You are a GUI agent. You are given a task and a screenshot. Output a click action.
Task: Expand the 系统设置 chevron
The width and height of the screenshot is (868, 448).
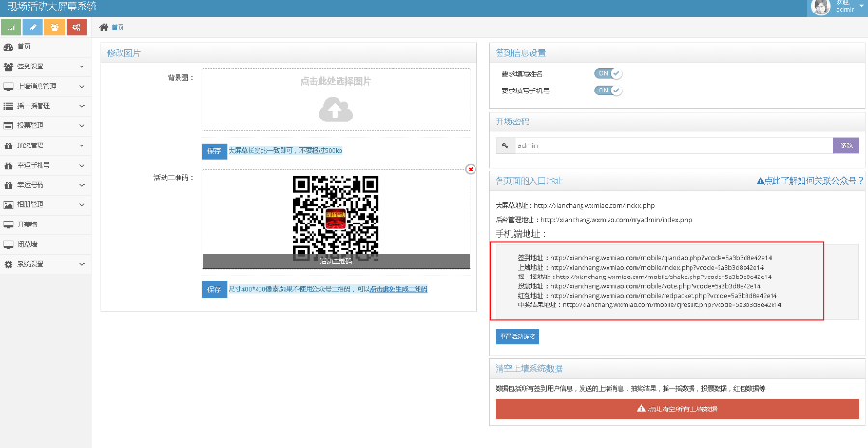pyautogui.click(x=82, y=264)
